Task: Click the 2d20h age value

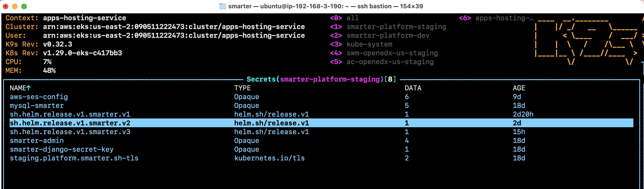Action: click(523, 114)
